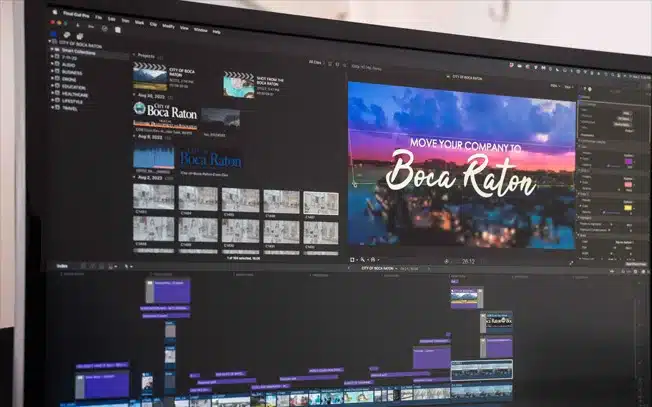Viewport: 652px width, 407px height.
Task: Select the CITY OF BOCA RATON project thumbnail
Action: pos(150,76)
